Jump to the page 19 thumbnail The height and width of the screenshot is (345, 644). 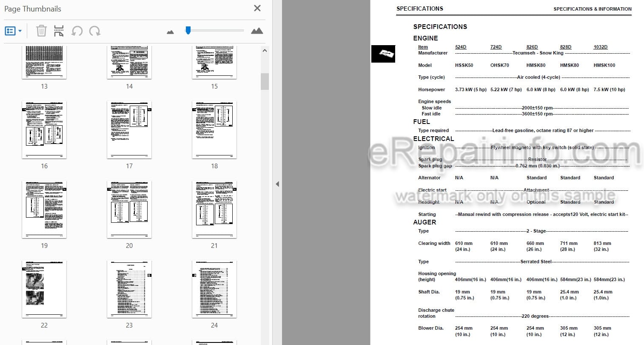coord(44,210)
